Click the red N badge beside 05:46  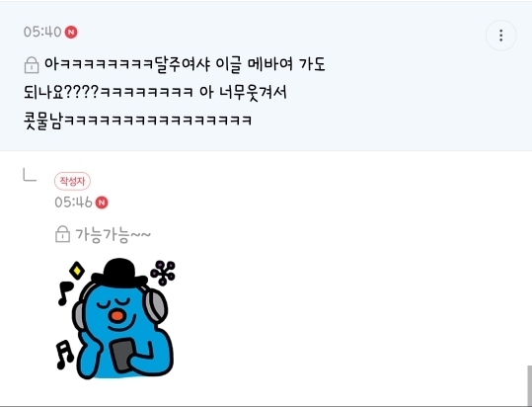[102, 203]
